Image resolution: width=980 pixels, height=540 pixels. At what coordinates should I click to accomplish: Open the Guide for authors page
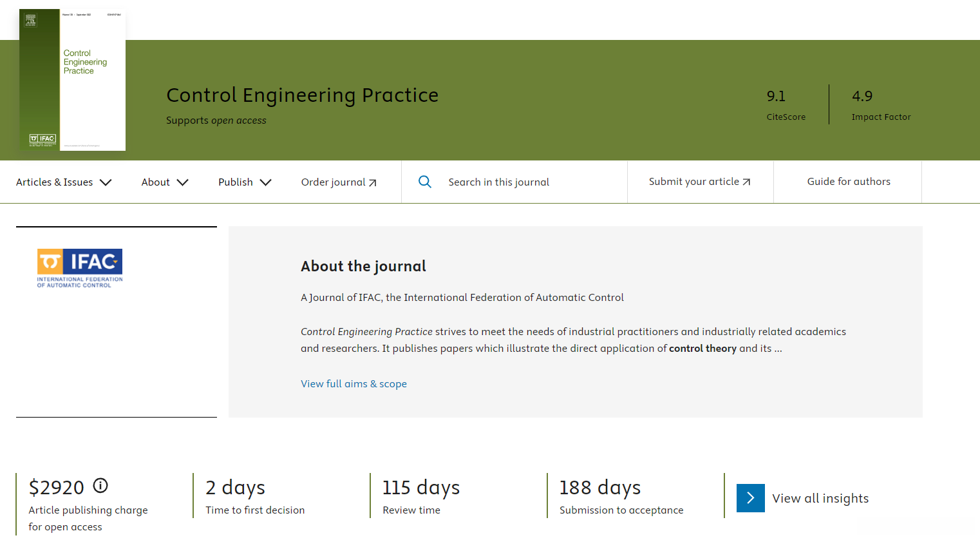click(x=848, y=182)
